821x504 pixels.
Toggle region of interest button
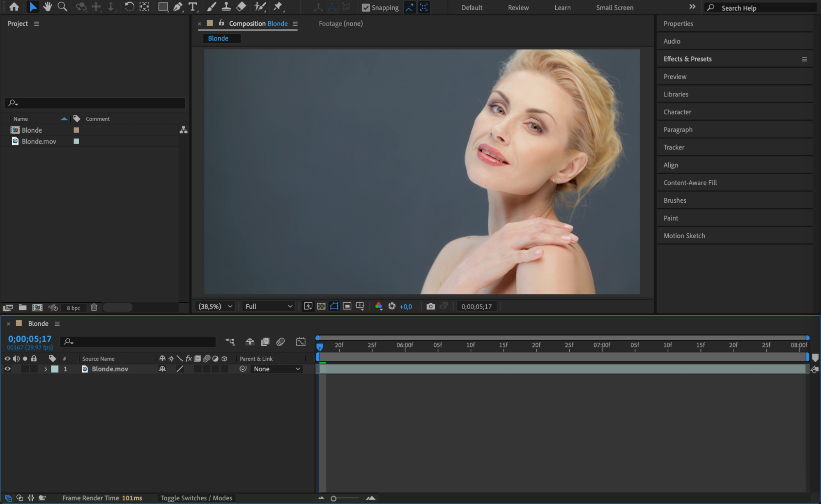tap(347, 306)
